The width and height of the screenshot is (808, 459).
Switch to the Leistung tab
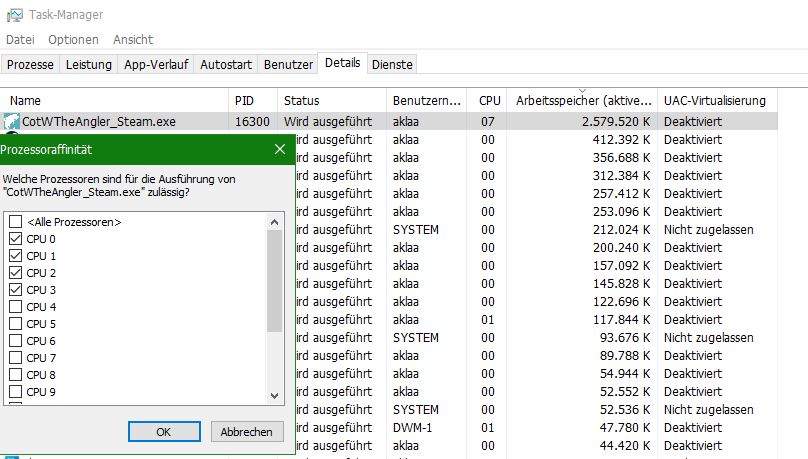click(89, 64)
